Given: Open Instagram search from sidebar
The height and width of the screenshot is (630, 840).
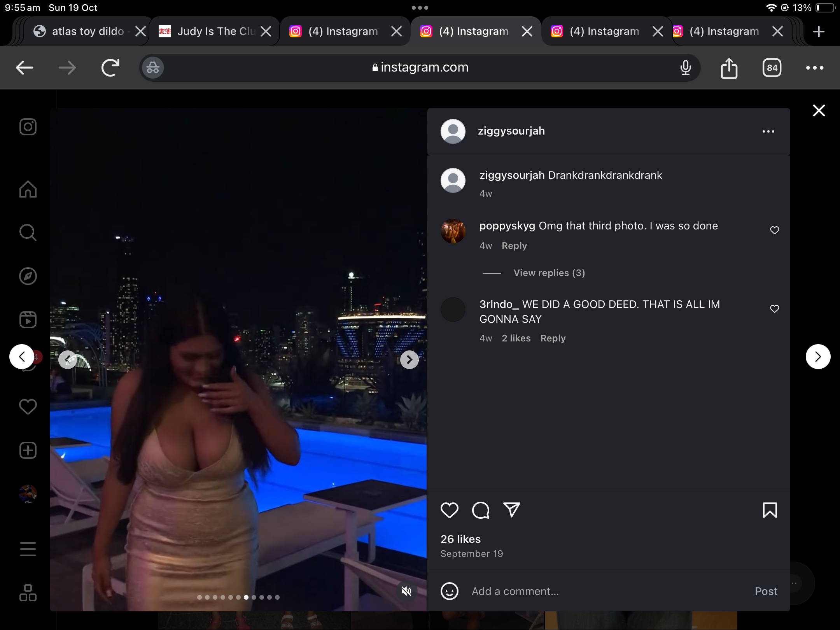Looking at the screenshot, I should 28,233.
